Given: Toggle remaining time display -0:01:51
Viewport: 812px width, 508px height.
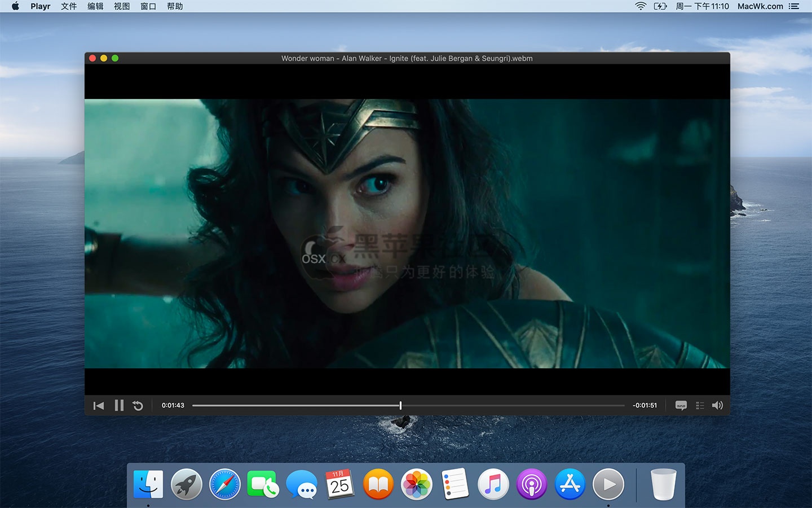Looking at the screenshot, I should coord(645,405).
